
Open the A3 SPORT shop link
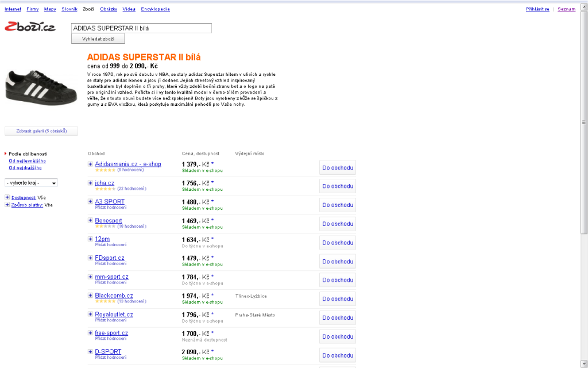click(x=110, y=202)
